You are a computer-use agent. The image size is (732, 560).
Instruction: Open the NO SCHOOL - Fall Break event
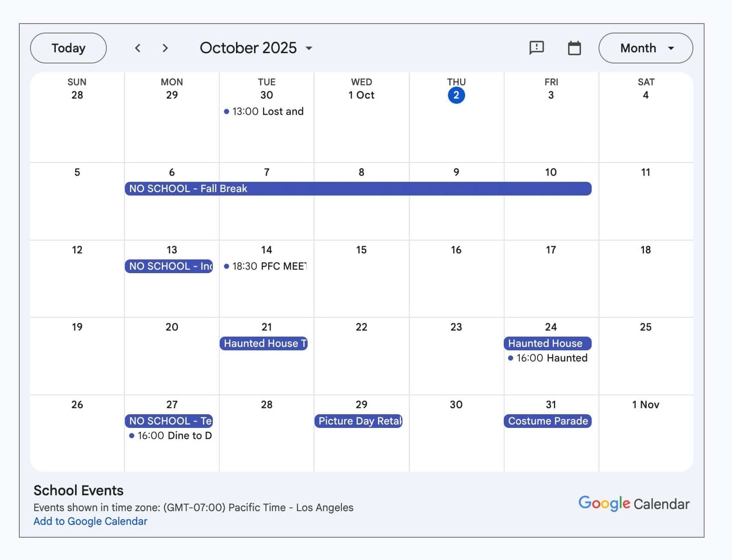(358, 189)
